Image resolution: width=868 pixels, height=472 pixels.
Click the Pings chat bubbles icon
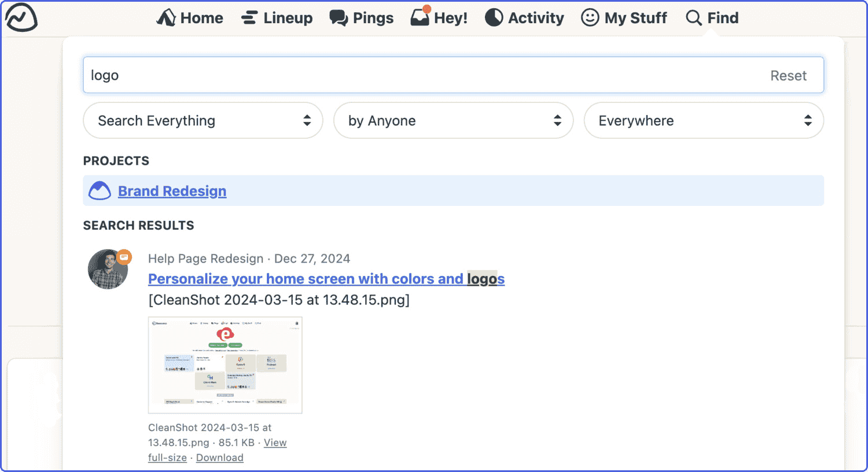(339, 18)
